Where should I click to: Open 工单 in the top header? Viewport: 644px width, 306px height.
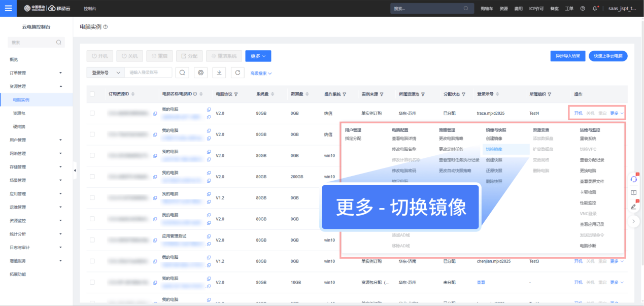point(569,9)
